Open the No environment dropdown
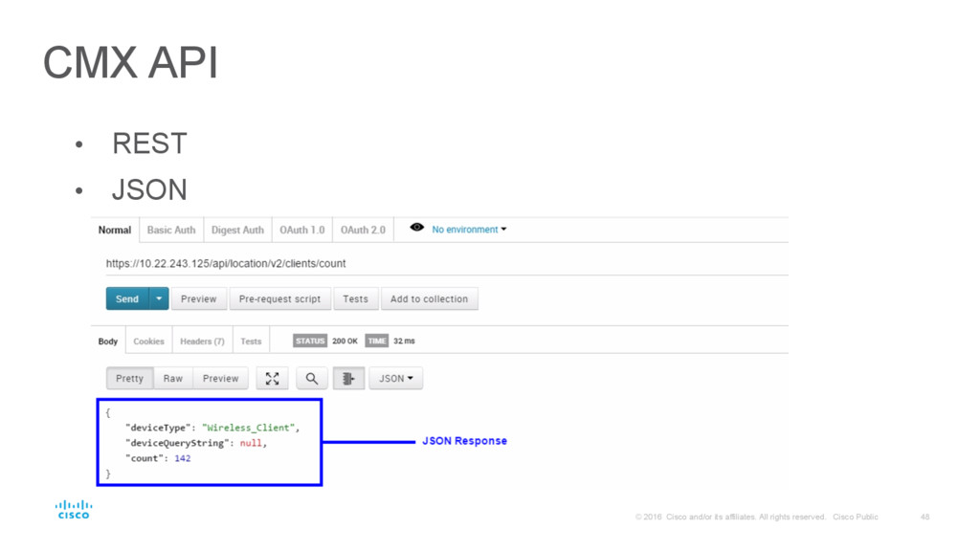The image size is (980, 551). coord(469,230)
